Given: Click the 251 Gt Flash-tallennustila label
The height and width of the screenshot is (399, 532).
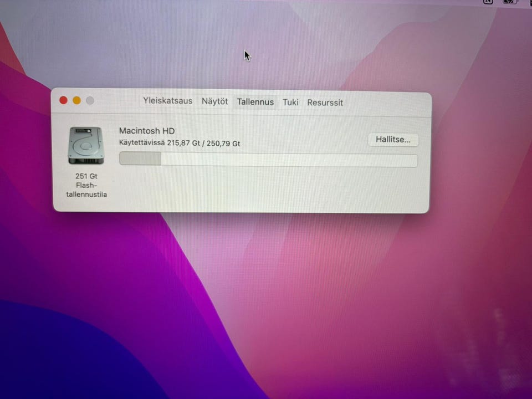Looking at the screenshot, I should (86, 185).
